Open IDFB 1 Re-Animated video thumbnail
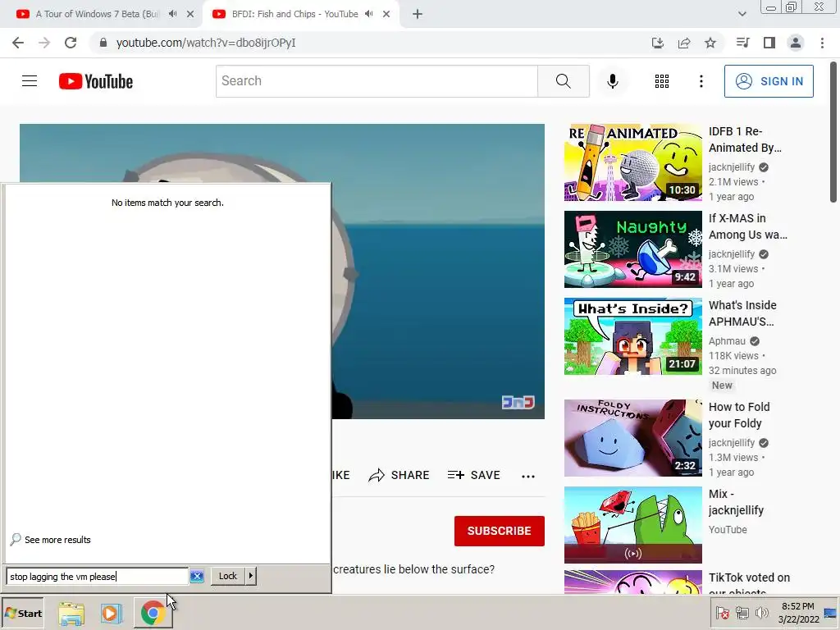Image resolution: width=840 pixels, height=630 pixels. 632,162
